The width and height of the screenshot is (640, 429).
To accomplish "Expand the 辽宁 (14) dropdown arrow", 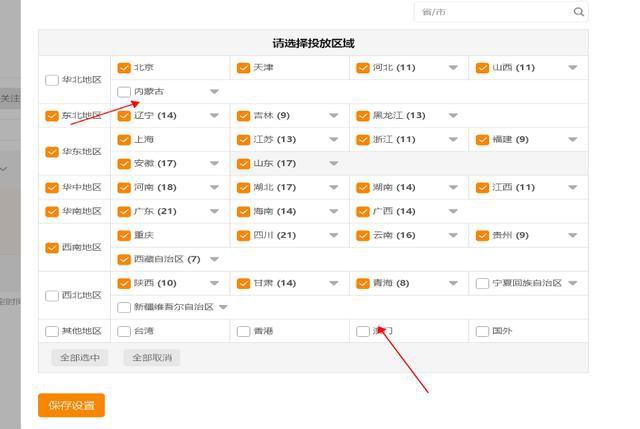I will (x=214, y=116).
